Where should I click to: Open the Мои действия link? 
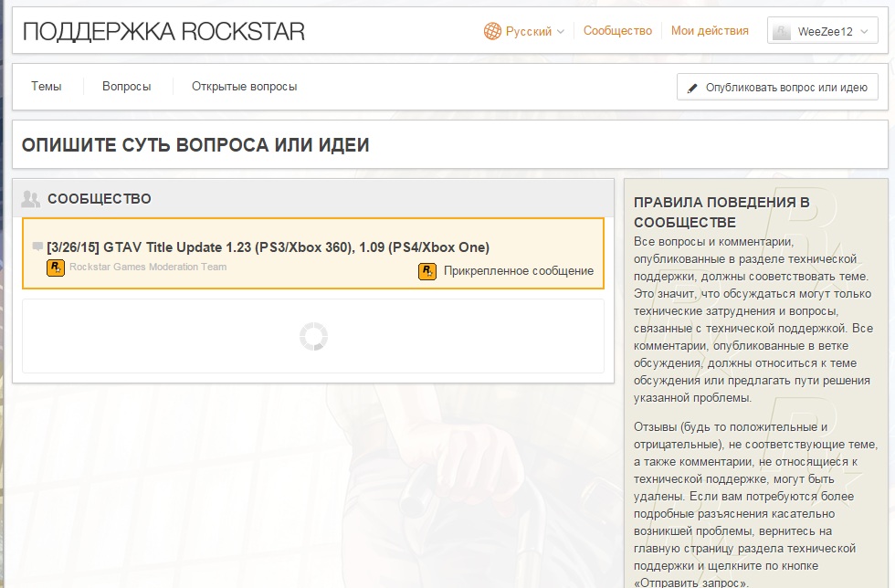(710, 31)
